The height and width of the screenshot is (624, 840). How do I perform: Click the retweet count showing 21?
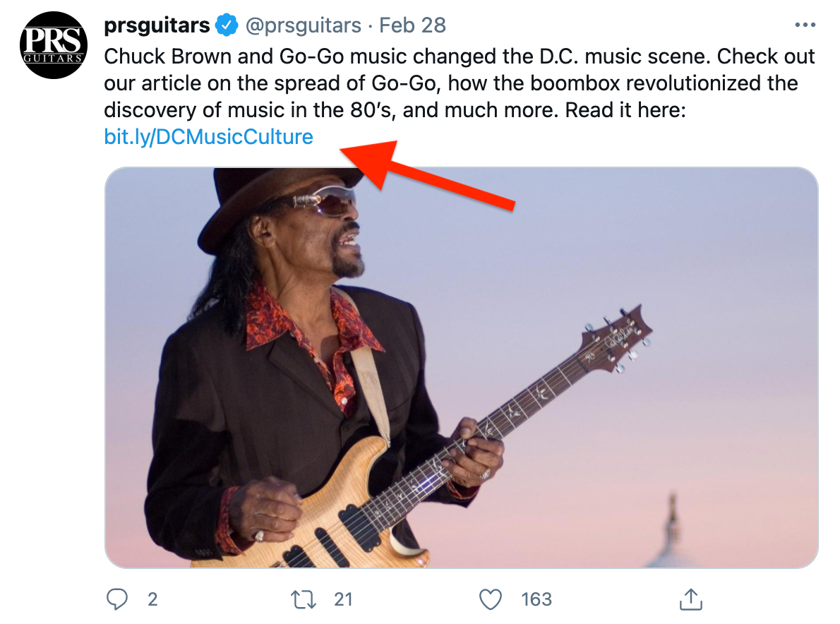coord(343,599)
